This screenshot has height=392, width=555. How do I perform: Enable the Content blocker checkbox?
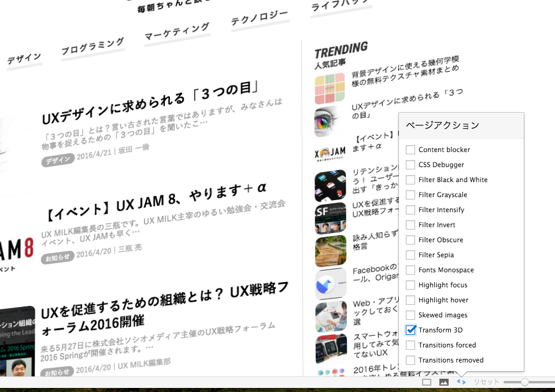[410, 150]
